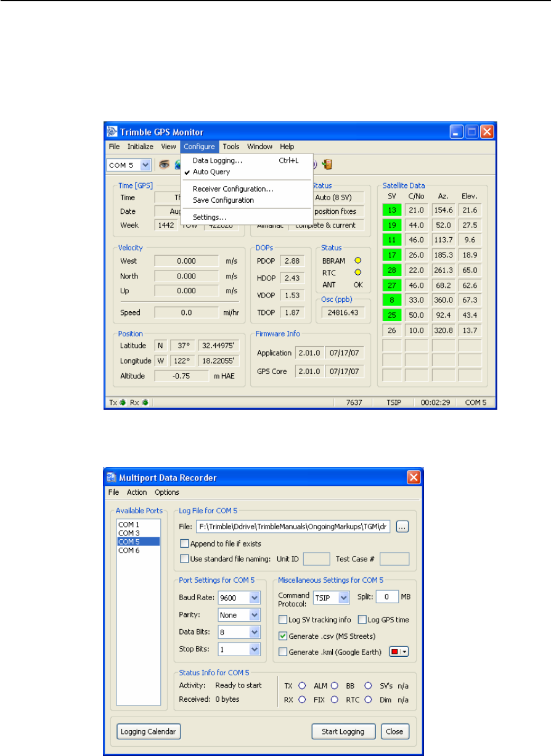Tick the Log GPS time checkbox

click(x=362, y=619)
